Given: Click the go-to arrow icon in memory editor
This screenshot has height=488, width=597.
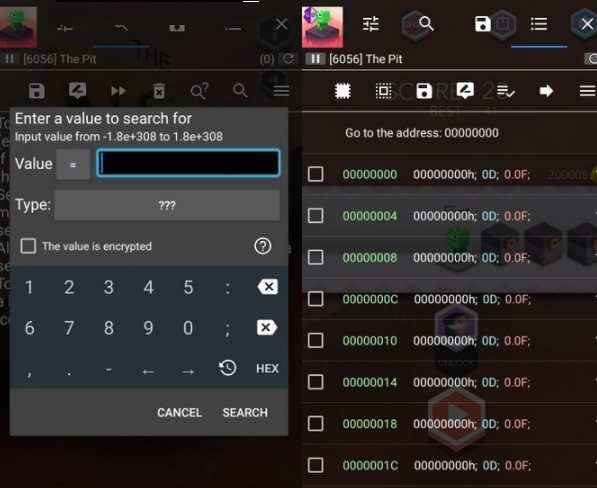Looking at the screenshot, I should coord(546,91).
